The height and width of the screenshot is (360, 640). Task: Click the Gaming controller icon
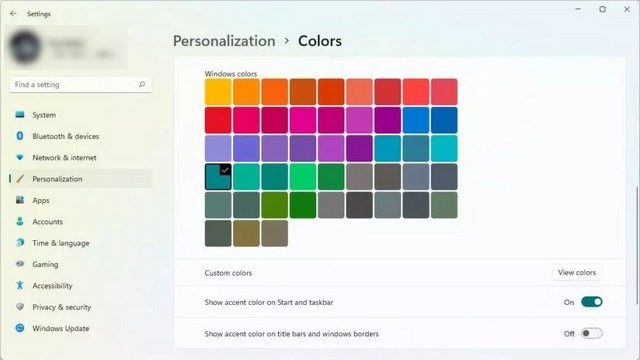pos(20,264)
